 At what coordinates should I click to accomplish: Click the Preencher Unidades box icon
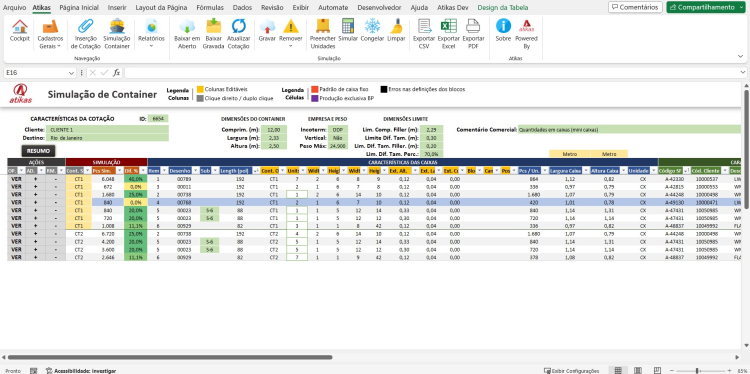pyautogui.click(x=323, y=26)
